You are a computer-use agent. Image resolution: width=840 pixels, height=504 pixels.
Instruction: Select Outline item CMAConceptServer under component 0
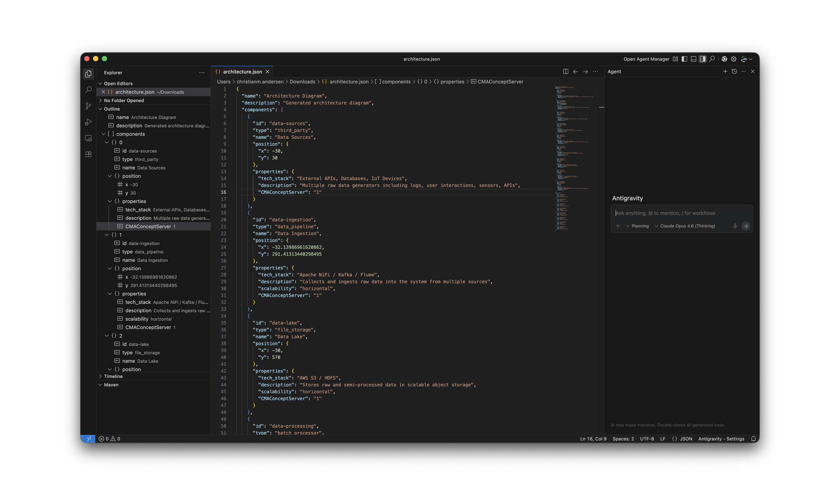click(154, 226)
